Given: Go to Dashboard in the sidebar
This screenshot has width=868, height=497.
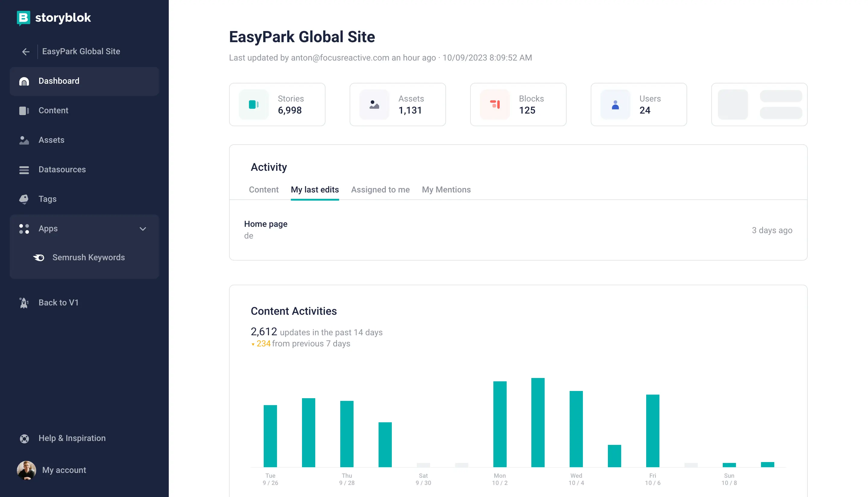Looking at the screenshot, I should [59, 81].
